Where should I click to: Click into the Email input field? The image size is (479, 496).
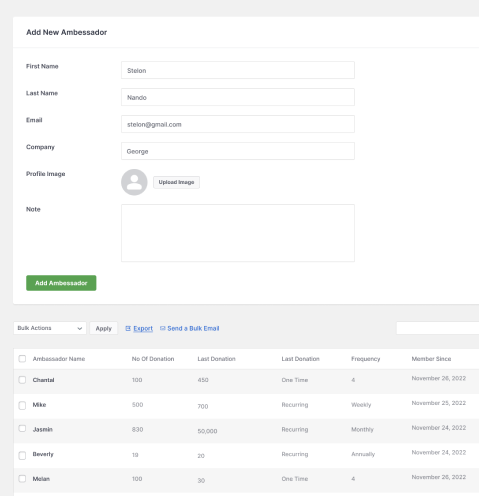click(x=238, y=124)
